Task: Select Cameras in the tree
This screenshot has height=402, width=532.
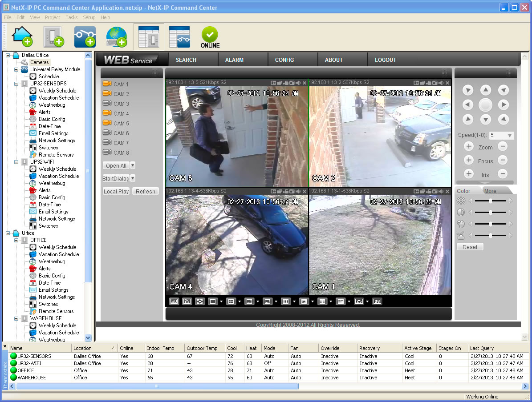Action: click(39, 62)
